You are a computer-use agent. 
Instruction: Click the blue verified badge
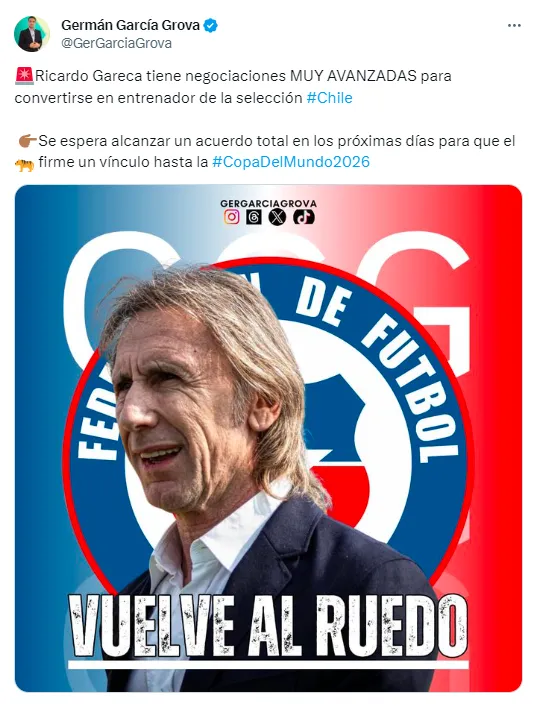coord(211,25)
